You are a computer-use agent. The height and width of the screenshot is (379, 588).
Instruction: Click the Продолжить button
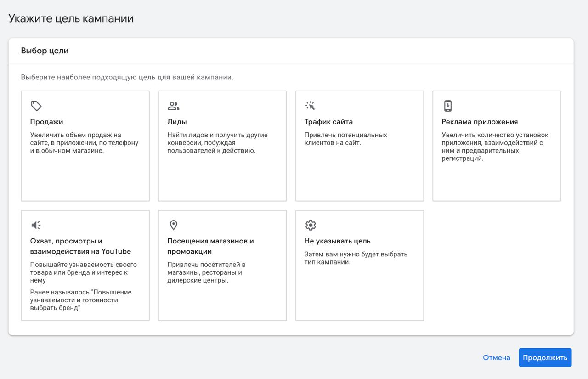point(545,357)
